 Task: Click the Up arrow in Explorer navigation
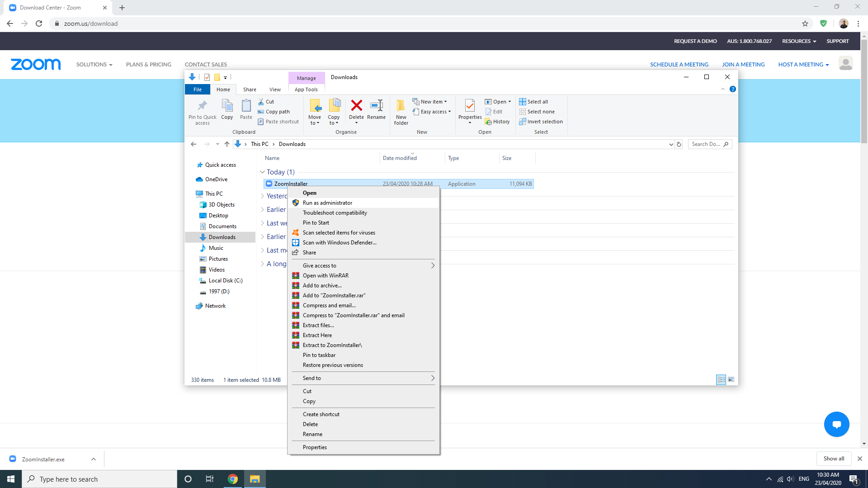[227, 144]
